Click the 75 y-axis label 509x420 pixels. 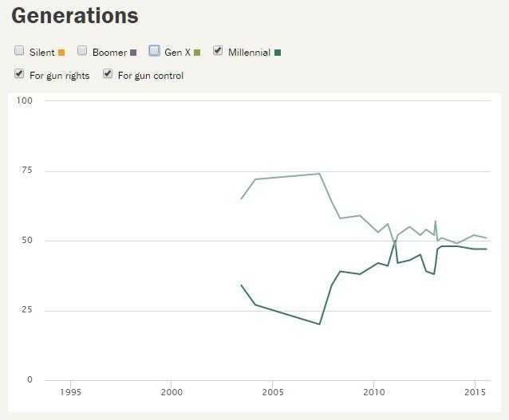pos(26,171)
